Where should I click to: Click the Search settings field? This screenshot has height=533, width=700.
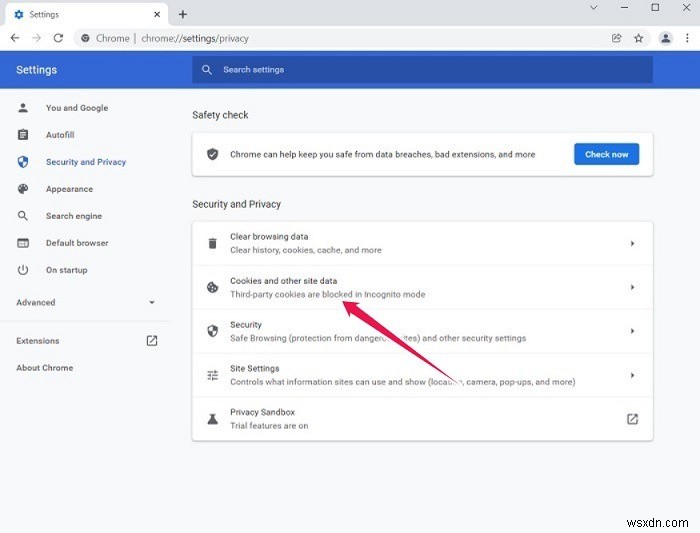point(422,70)
